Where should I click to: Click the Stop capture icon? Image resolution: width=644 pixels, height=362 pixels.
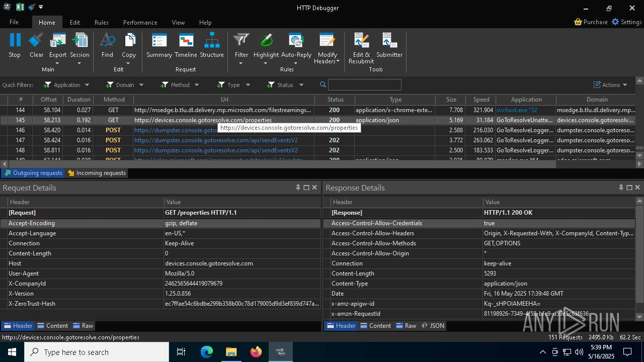point(15,40)
